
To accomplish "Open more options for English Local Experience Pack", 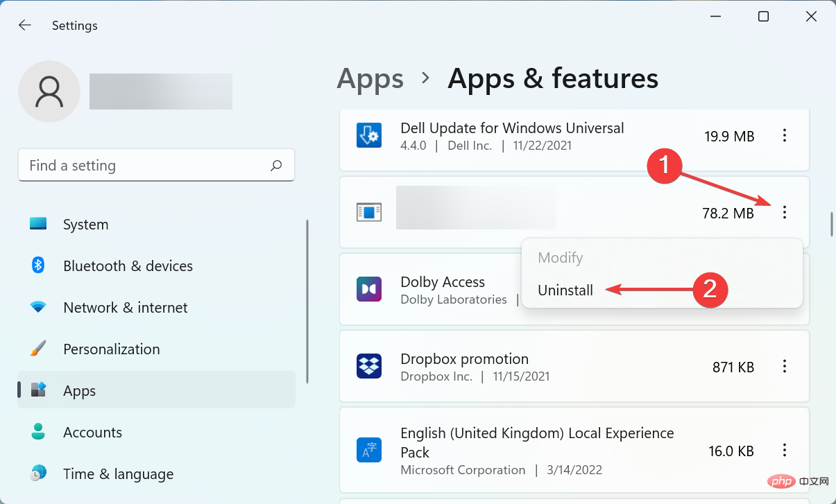I will pos(785,450).
